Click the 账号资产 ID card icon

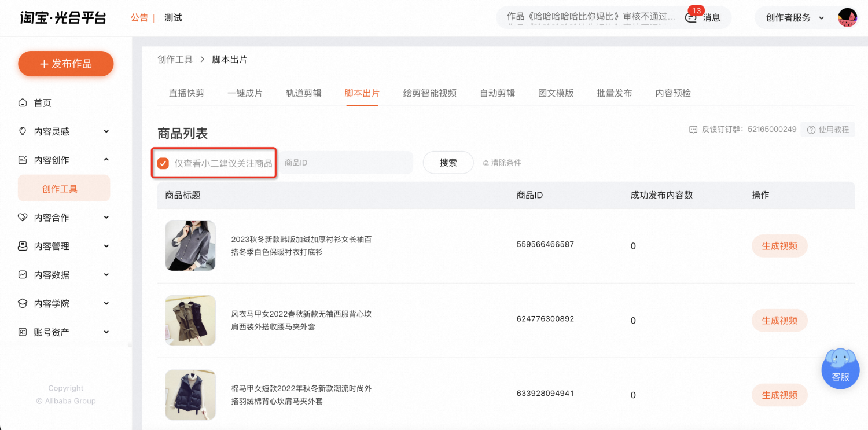click(23, 332)
